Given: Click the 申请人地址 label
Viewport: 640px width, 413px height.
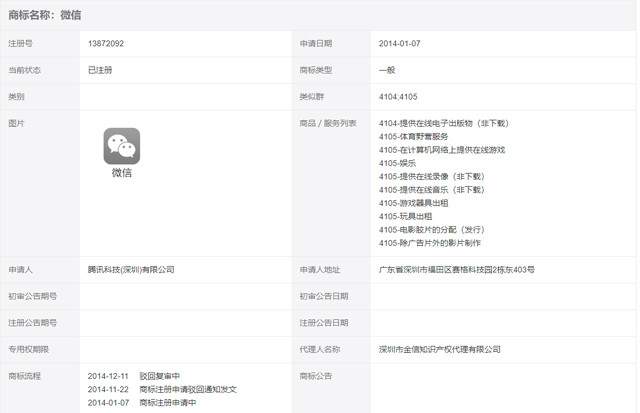Looking at the screenshot, I should 320,270.
